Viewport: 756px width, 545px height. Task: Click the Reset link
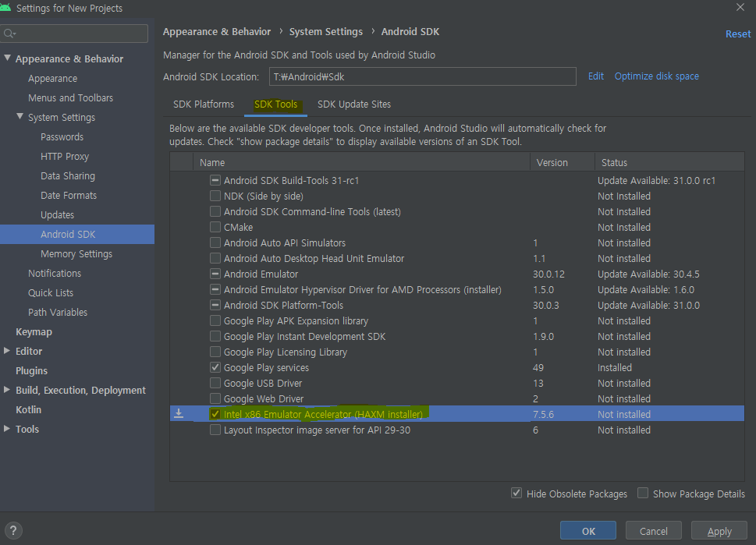pos(738,34)
